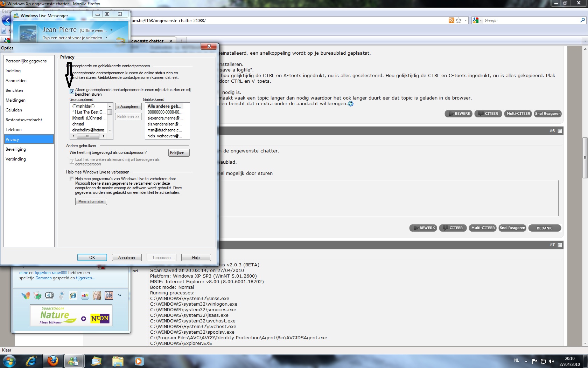Click the Nuon Nature advertisement banner
Viewport: 588px width, 368px height.
pyautogui.click(x=71, y=315)
